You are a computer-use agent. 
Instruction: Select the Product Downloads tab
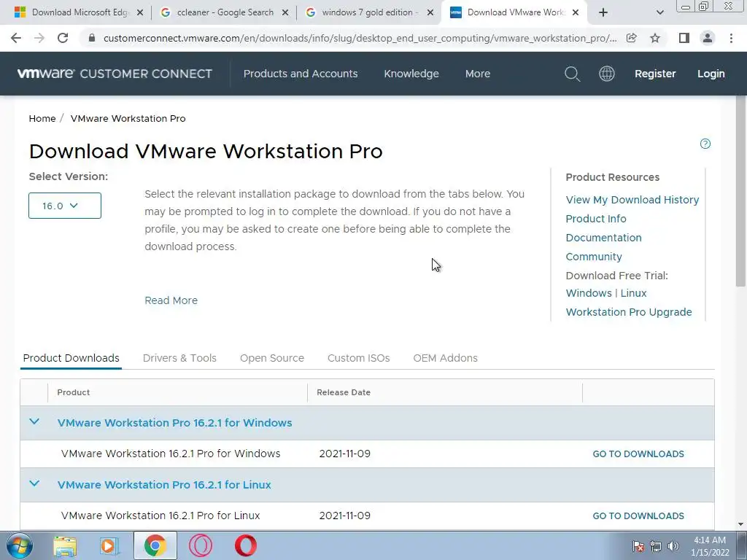tap(71, 358)
